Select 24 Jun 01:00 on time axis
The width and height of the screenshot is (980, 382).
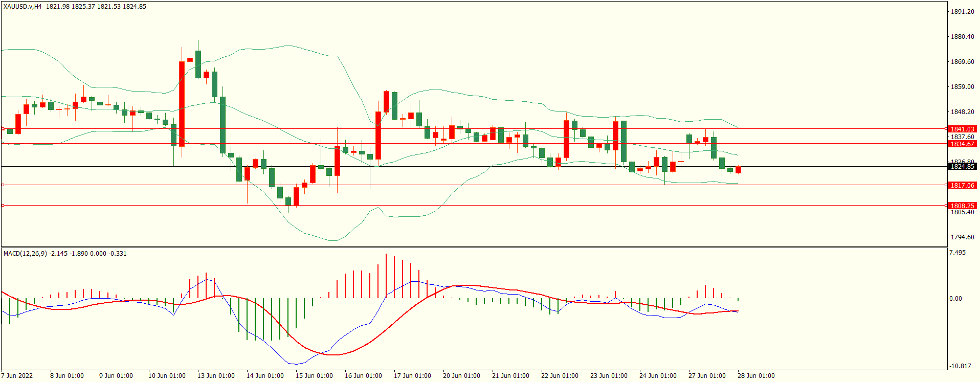pyautogui.click(x=658, y=376)
